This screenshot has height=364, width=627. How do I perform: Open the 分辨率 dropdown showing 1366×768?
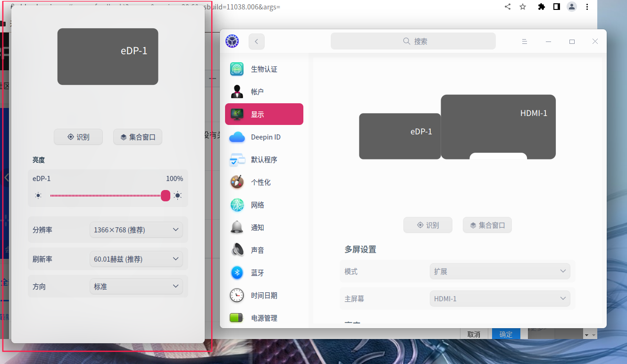[136, 230]
